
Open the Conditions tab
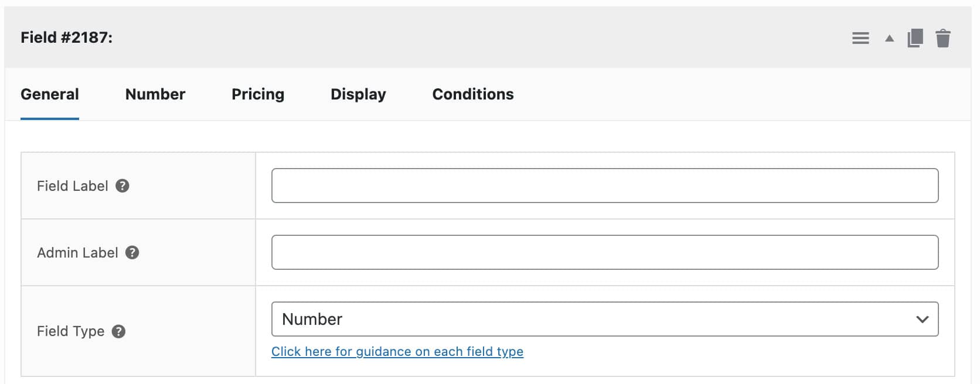coord(472,94)
